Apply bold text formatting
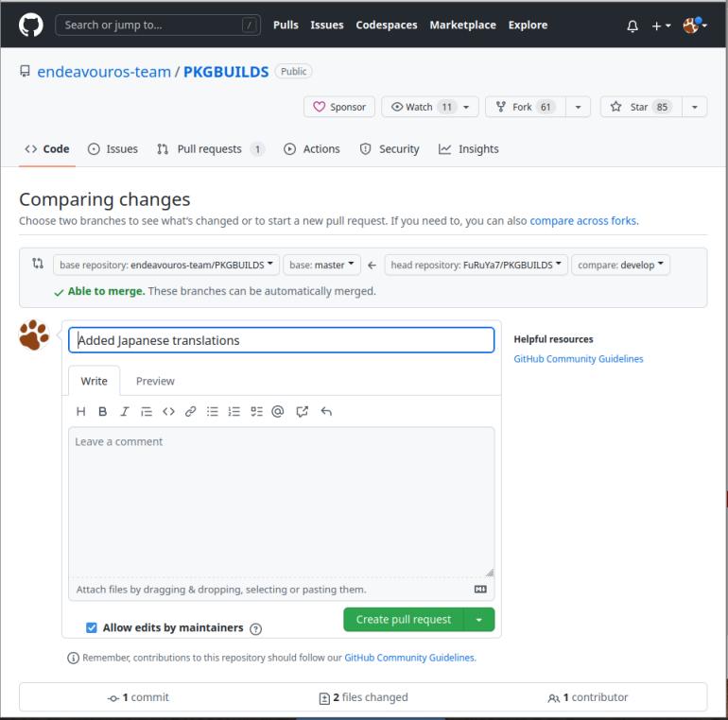Viewport: 728px width, 720px height. (103, 411)
